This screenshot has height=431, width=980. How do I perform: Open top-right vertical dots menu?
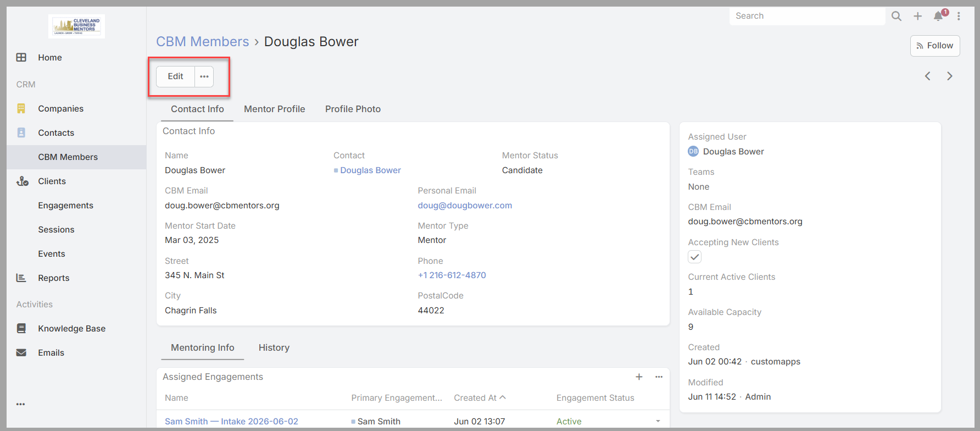(x=959, y=16)
